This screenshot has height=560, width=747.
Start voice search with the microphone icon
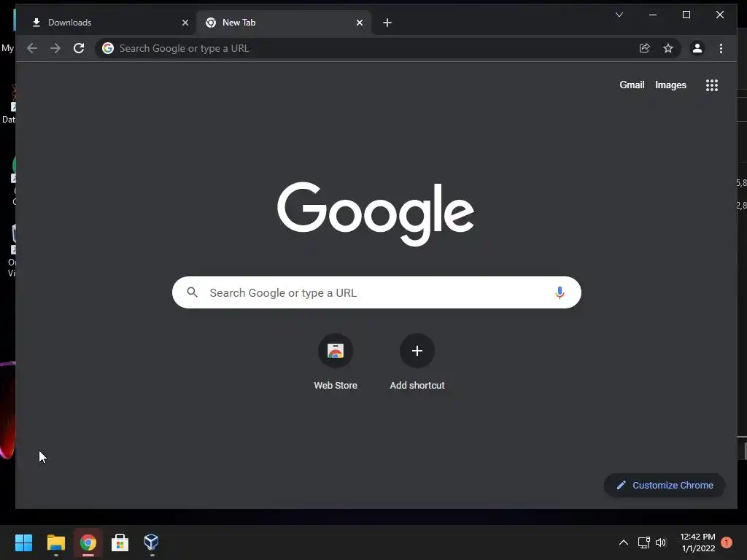[560, 292]
